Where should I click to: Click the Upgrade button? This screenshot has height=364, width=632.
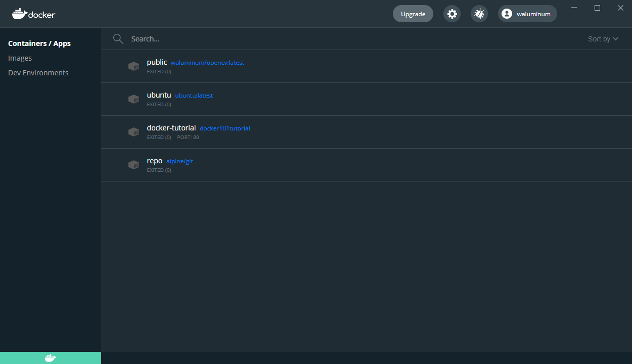pos(413,14)
